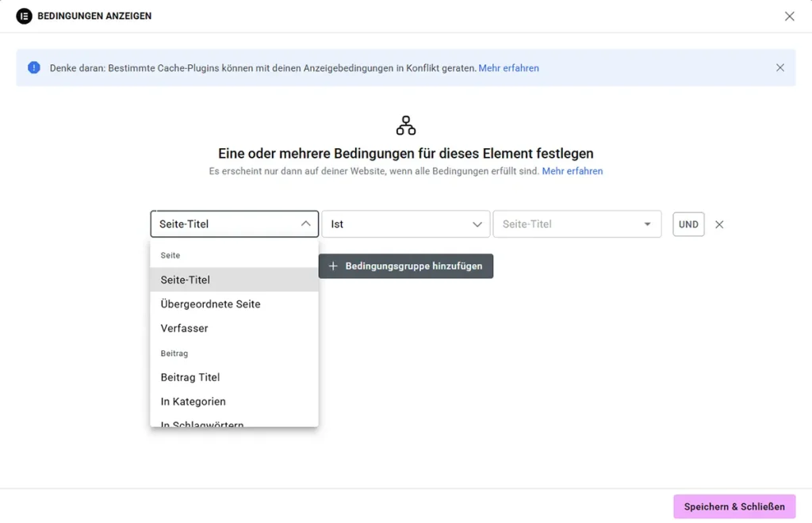Dismiss the cache plugin notice banner
The width and height of the screenshot is (812, 523).
coord(780,68)
